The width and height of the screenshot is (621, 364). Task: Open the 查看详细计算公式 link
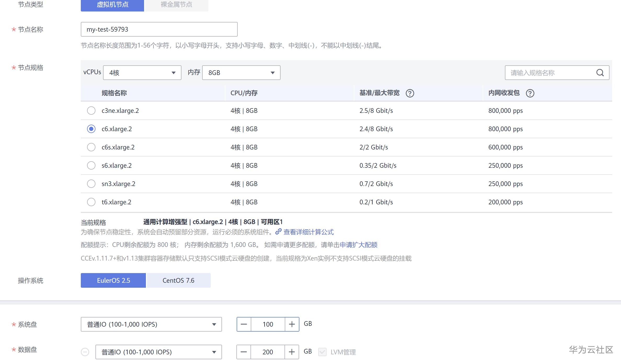click(x=308, y=232)
